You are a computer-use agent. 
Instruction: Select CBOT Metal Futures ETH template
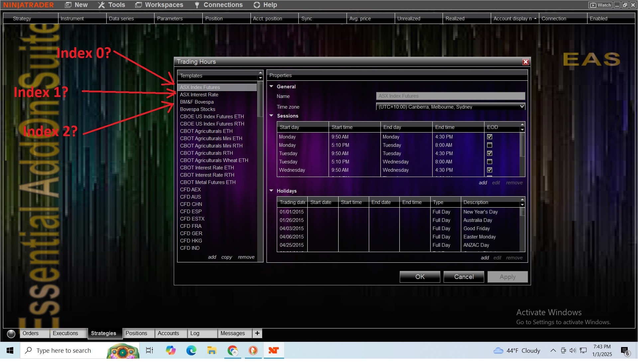click(208, 182)
